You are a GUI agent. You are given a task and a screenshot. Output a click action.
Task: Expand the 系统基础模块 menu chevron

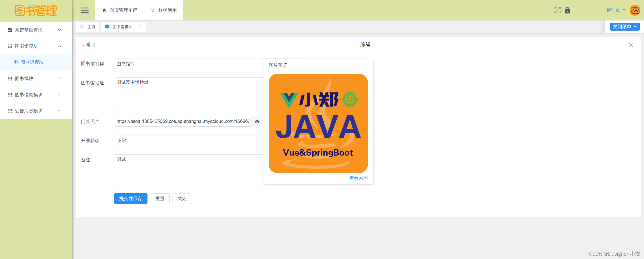coord(60,30)
